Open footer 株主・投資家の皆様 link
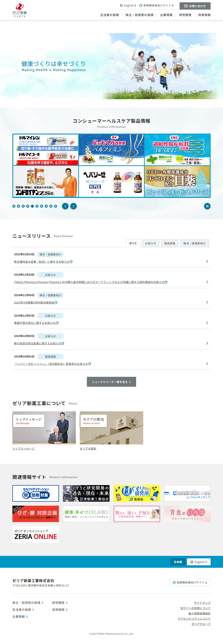 pyautogui.click(x=28, y=603)
